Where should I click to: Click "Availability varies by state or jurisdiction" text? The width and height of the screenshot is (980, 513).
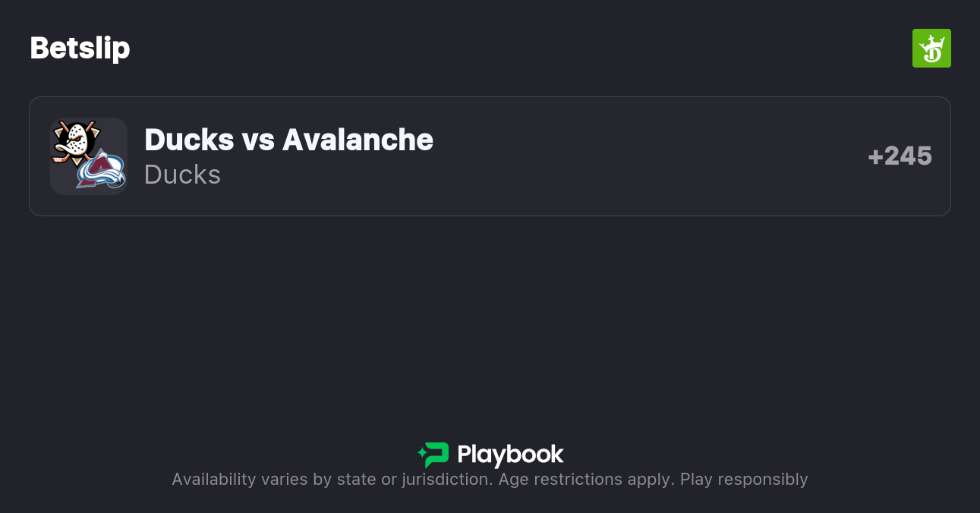[x=331, y=480]
